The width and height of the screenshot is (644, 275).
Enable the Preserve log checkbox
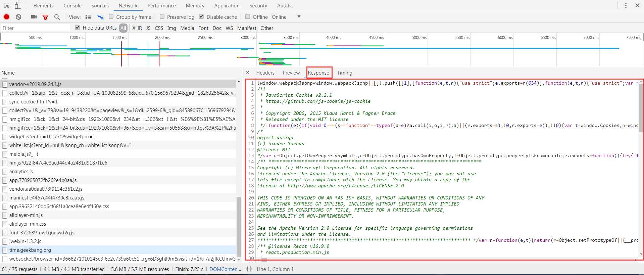tap(162, 17)
